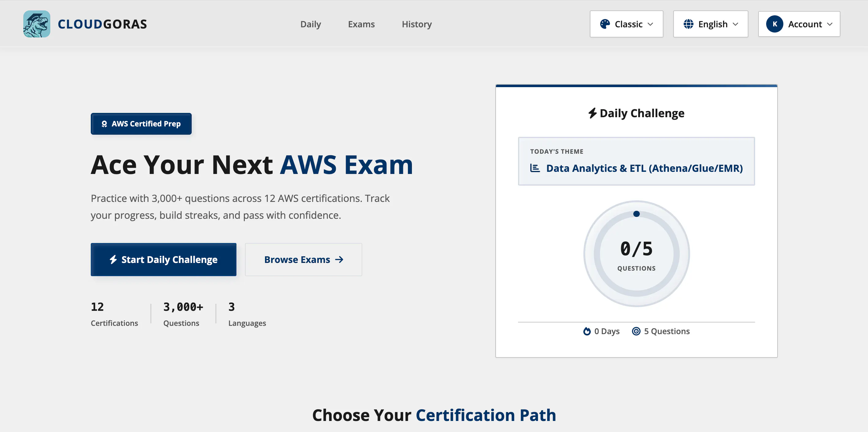Click the globe icon beside English
The height and width of the screenshot is (432, 868).
[688, 24]
